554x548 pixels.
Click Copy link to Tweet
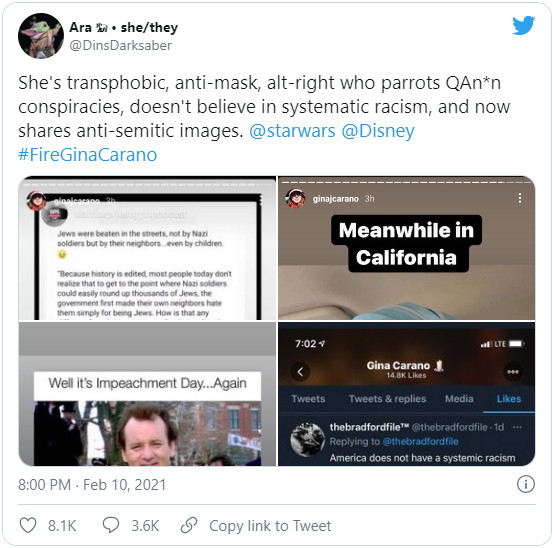click(x=270, y=526)
